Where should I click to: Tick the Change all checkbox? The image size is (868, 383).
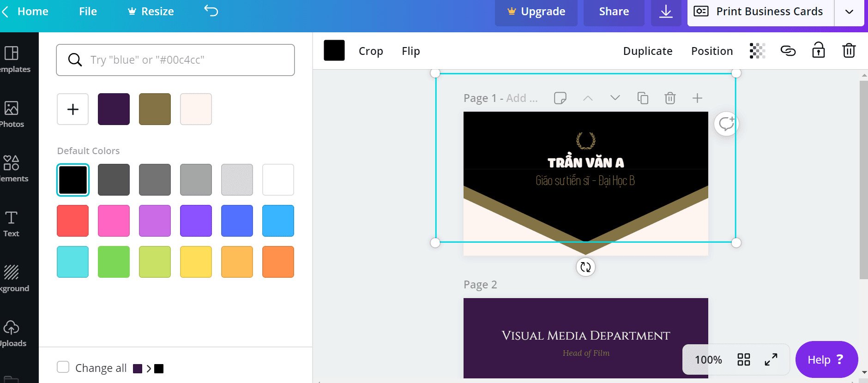[x=63, y=367]
